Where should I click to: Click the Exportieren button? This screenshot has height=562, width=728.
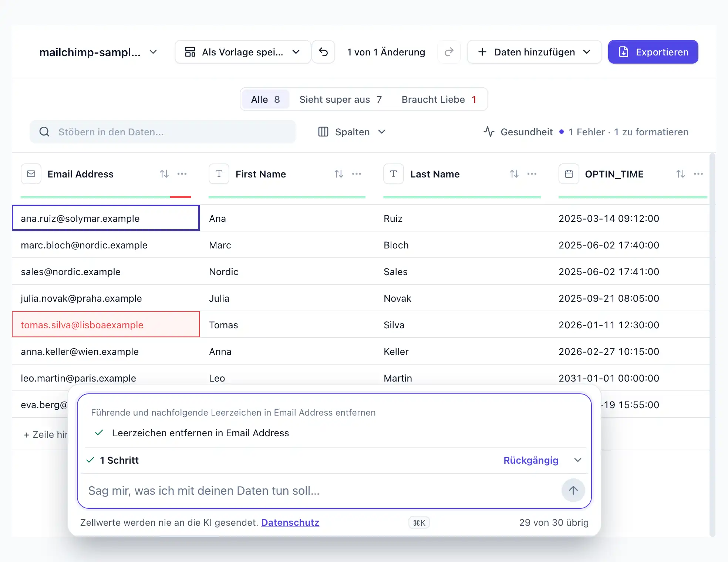[x=653, y=52]
